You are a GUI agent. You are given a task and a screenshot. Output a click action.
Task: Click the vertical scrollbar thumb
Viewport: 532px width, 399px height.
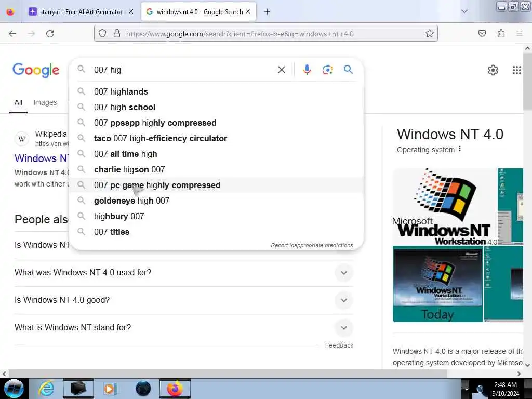coord(528,82)
